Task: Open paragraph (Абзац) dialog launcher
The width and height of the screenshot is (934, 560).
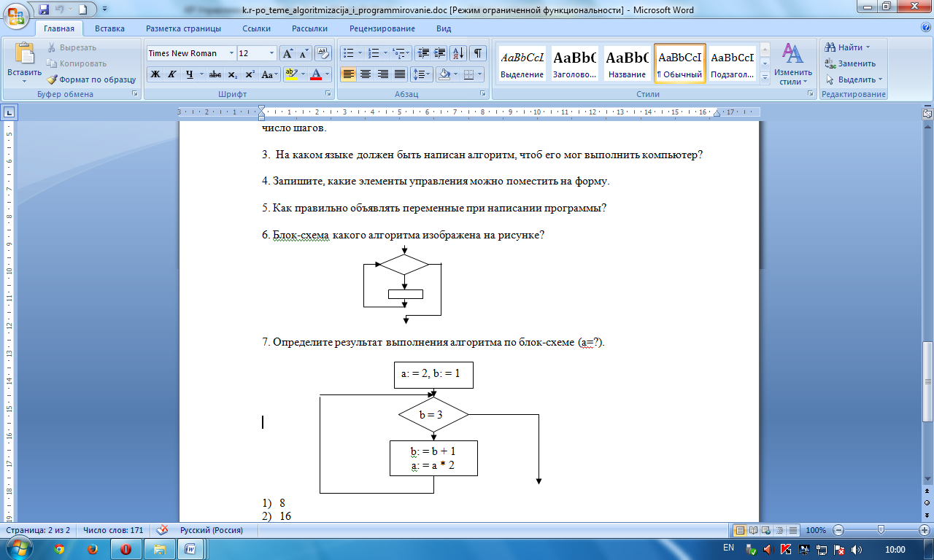Action: [483, 94]
